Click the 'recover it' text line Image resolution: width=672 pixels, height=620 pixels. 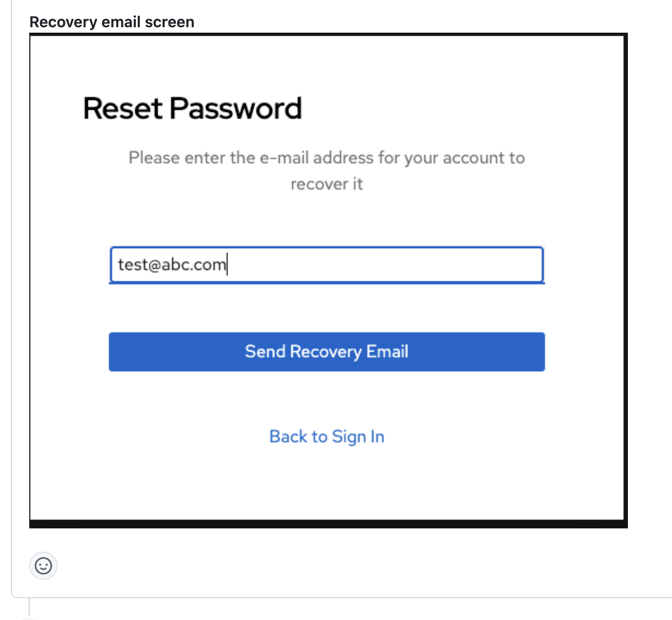[x=327, y=184]
